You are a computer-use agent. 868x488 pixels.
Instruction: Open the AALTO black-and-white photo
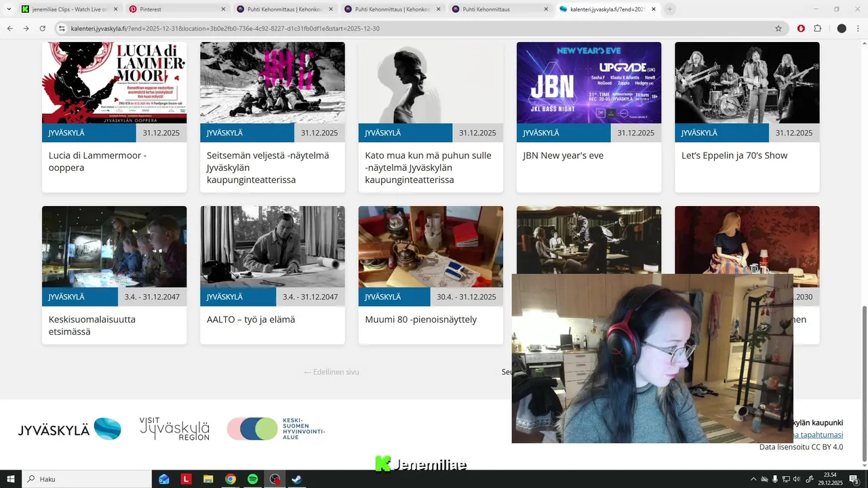[273, 247]
